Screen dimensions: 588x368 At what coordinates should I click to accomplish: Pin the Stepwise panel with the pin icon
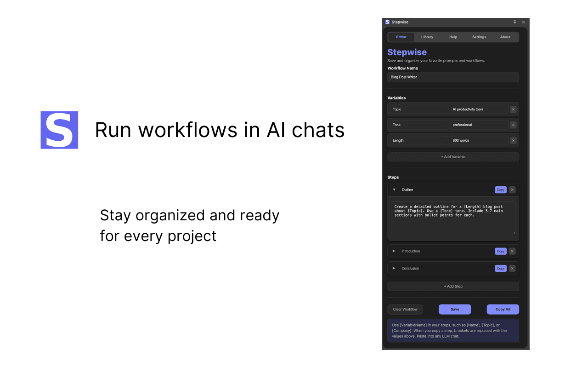point(514,22)
